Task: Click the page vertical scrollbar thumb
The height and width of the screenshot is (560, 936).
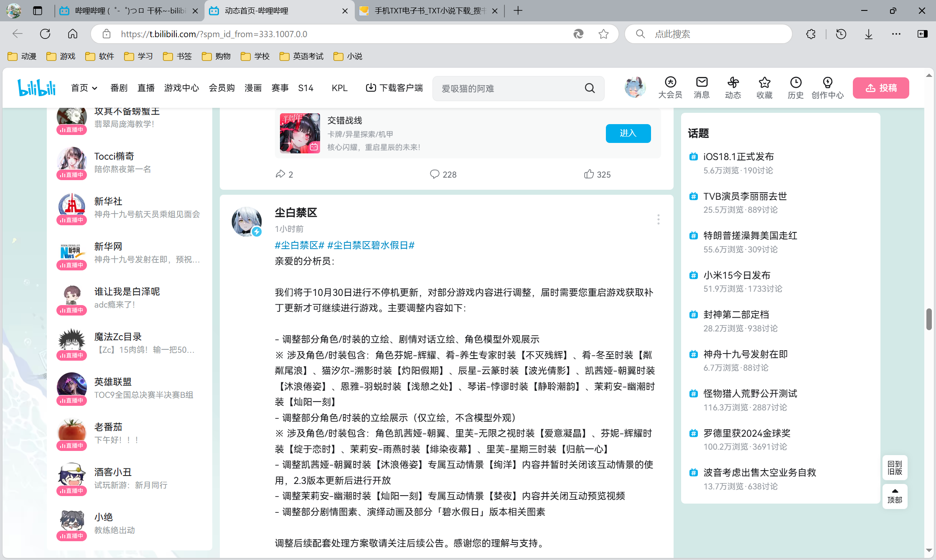Action: (928, 319)
